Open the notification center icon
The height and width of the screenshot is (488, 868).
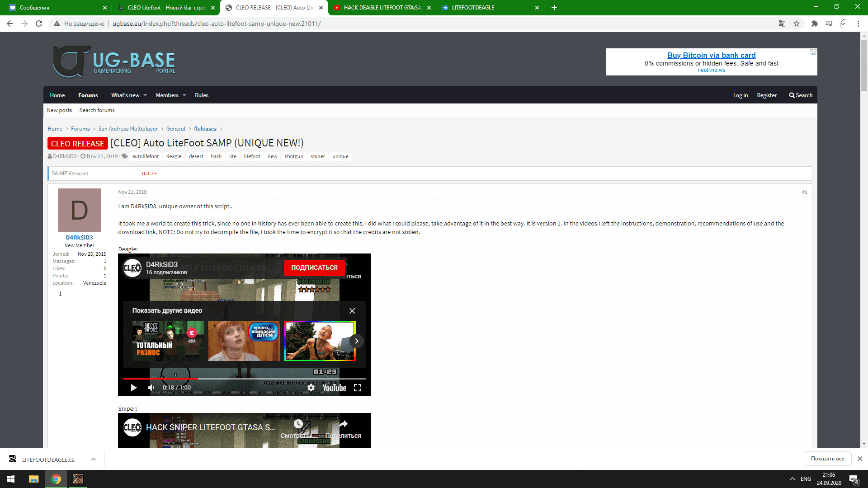point(854,479)
